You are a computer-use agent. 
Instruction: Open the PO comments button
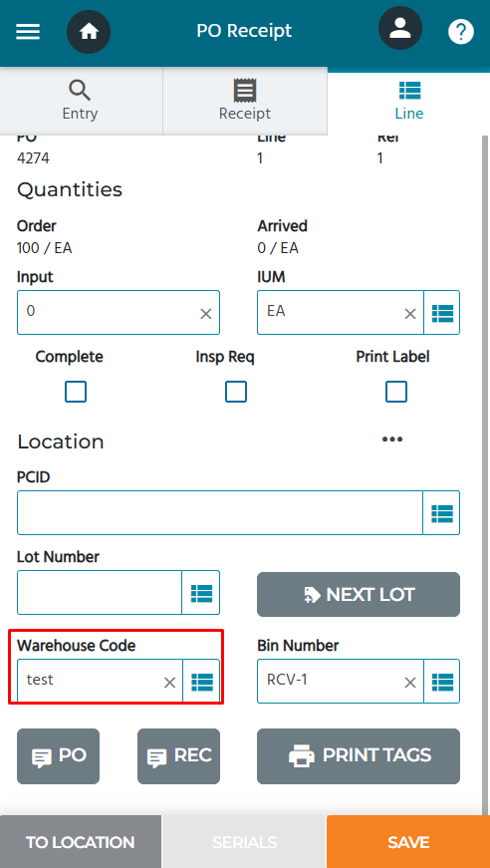click(x=58, y=756)
